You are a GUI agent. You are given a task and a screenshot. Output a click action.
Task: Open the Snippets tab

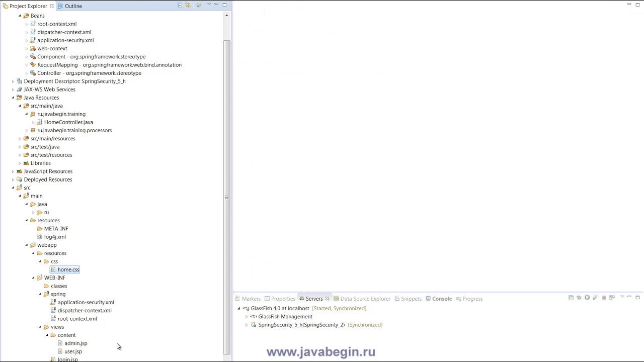click(408, 299)
